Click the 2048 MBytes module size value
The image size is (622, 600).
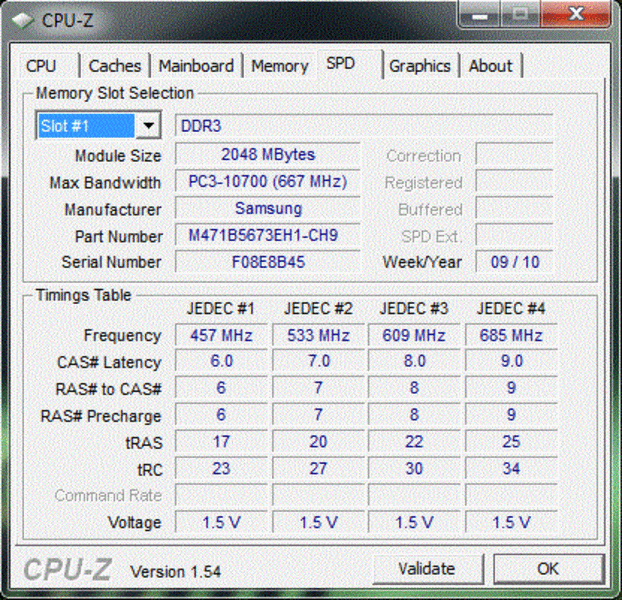[x=268, y=155]
